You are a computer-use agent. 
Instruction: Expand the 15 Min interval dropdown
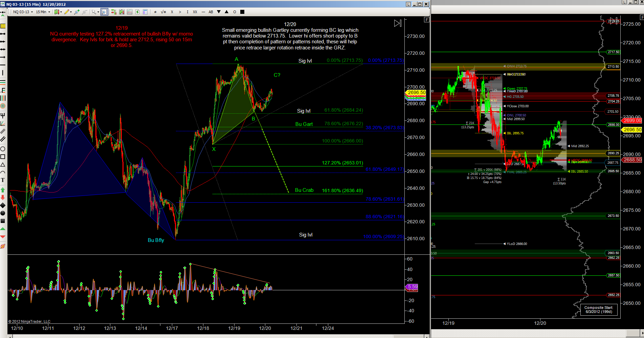[43, 12]
